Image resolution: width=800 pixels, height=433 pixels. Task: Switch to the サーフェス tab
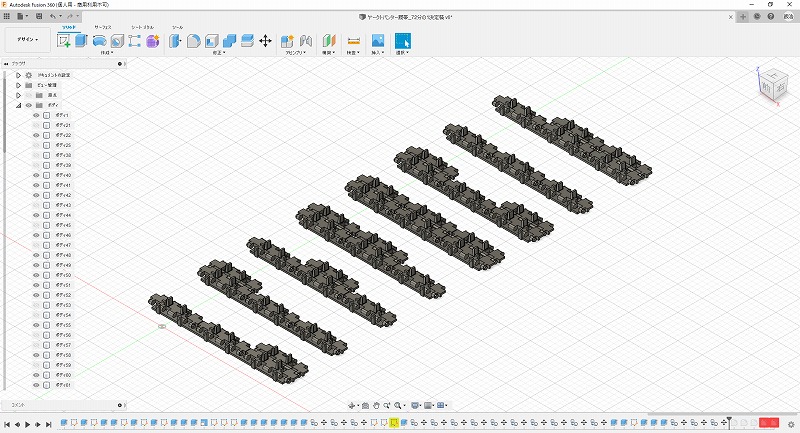[103, 27]
